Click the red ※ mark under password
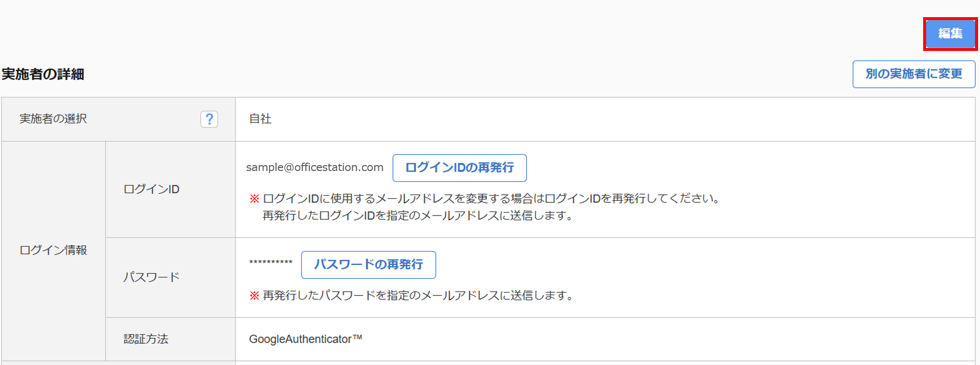Screen dimensions: 980x365 254,295
